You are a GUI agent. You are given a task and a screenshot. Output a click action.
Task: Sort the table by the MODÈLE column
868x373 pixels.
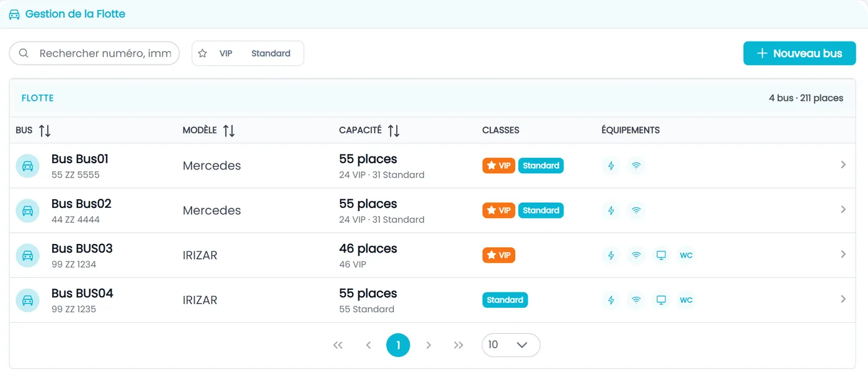[229, 130]
